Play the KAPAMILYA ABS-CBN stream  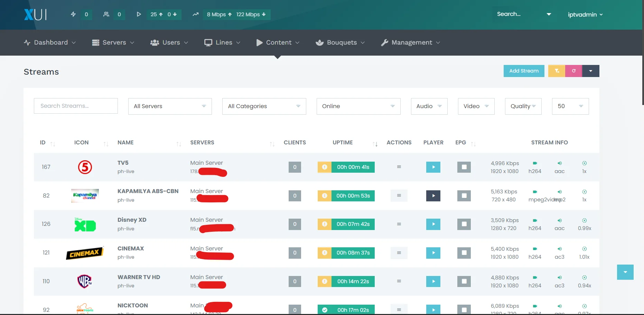click(x=433, y=196)
